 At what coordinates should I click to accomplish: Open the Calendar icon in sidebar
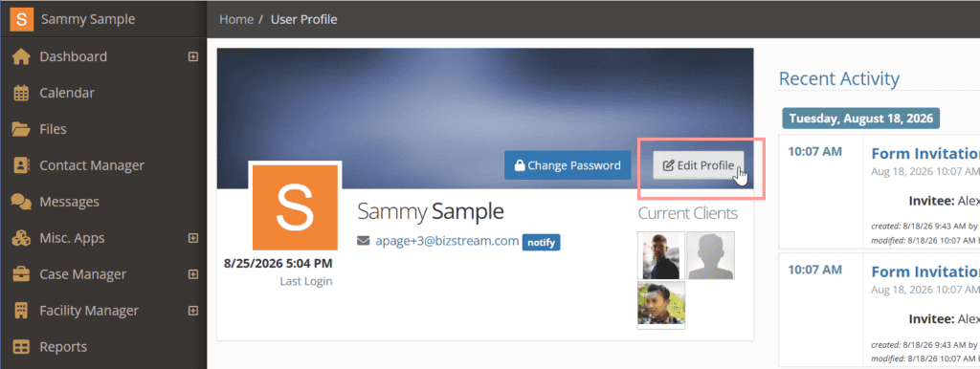click(x=21, y=93)
